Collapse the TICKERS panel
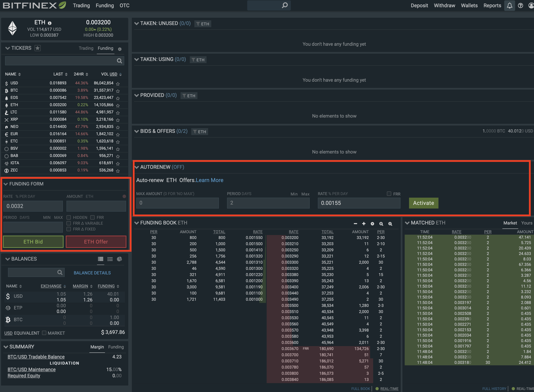Viewport: 534px width, 392px height. click(x=8, y=48)
